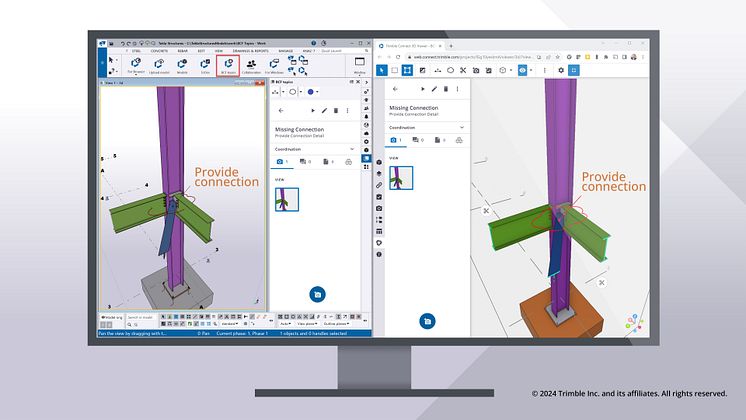Delete topic using trash icon in web panel
746x420 pixels.
tap(447, 89)
